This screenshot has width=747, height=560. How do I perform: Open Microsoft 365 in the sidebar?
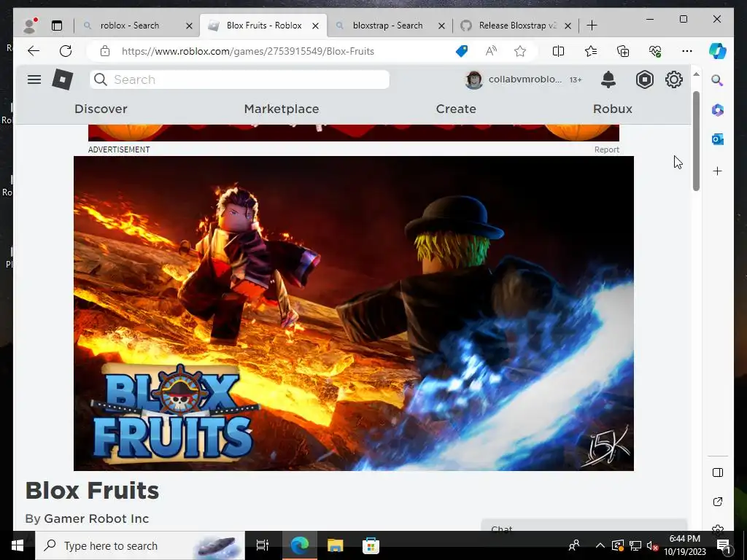(x=718, y=110)
